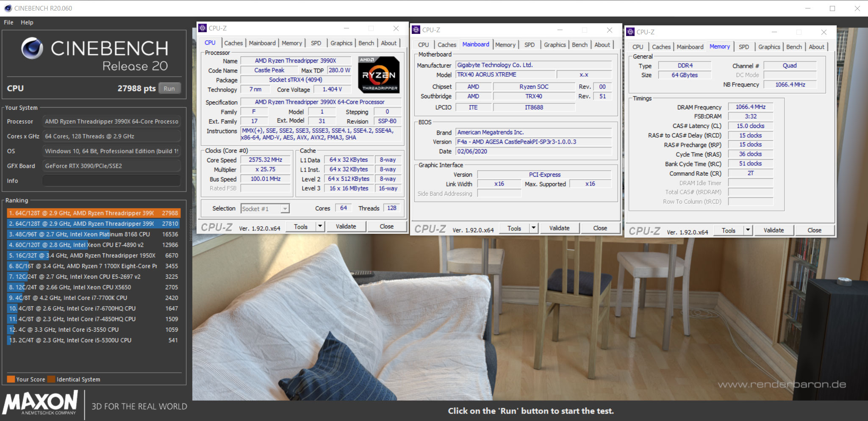Click the CPU-Z icon in the first window's title bar
Viewport: 868px width, 421px height.
click(x=203, y=28)
